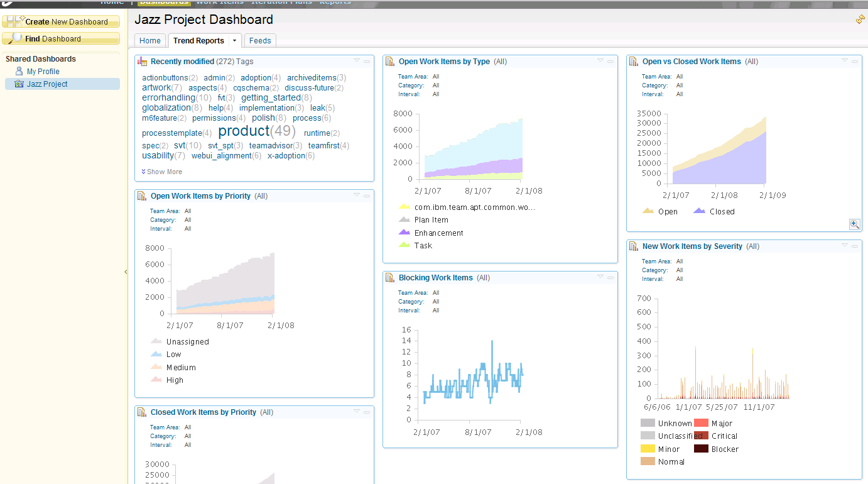868x484 pixels.
Task: Minimize the Open Work Items by Type widget
Action: pyautogui.click(x=610, y=61)
